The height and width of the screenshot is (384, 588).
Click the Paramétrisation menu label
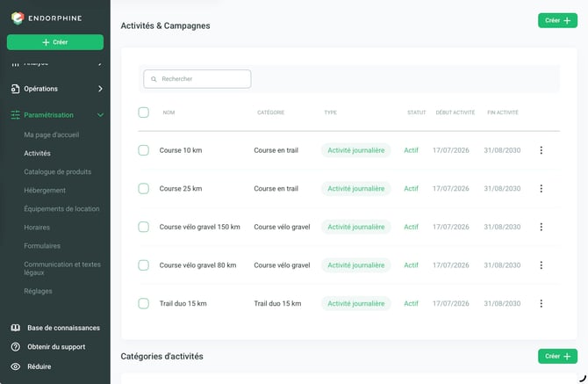tap(49, 115)
